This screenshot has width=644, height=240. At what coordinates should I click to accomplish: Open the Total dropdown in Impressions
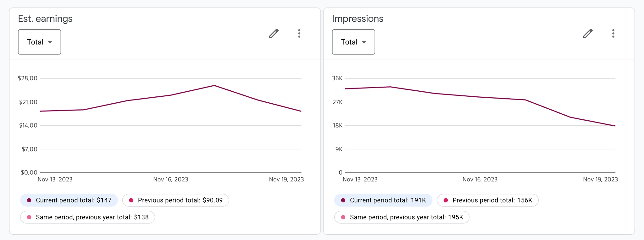[x=353, y=42]
